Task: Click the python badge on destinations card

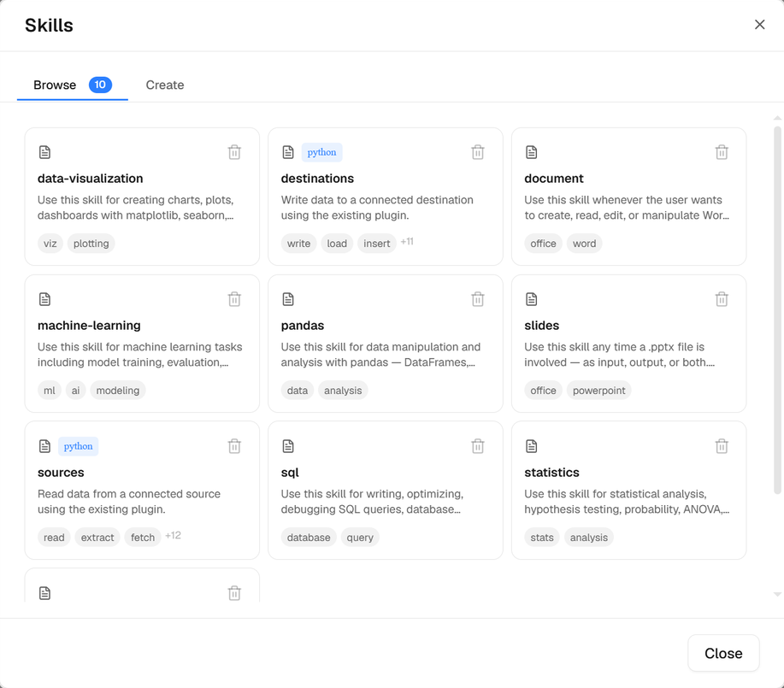Action: coord(321,152)
